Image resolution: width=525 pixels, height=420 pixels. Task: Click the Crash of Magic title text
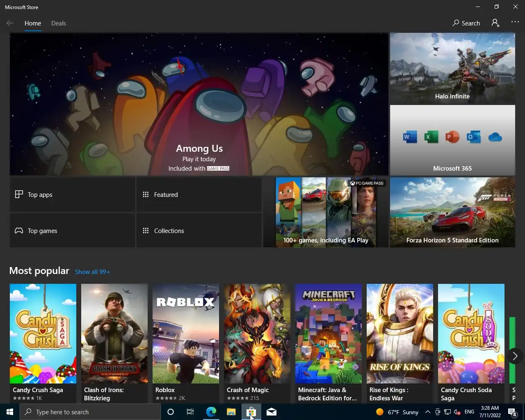[248, 390]
